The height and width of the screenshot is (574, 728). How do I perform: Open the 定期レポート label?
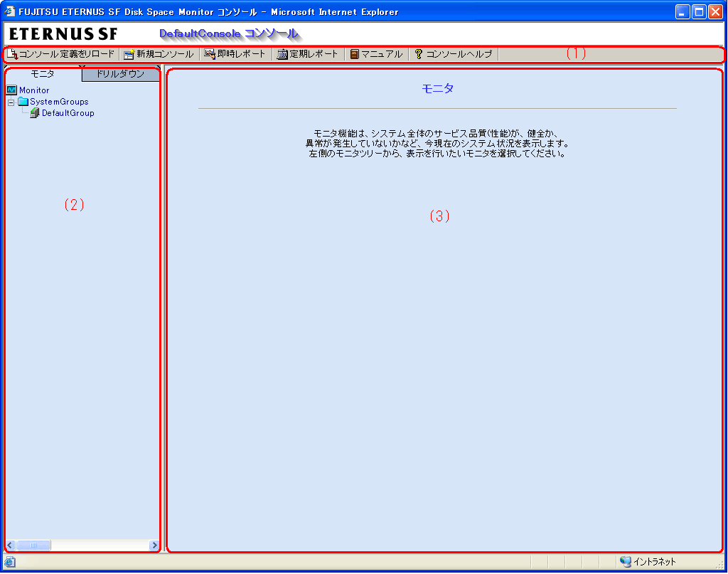point(314,54)
